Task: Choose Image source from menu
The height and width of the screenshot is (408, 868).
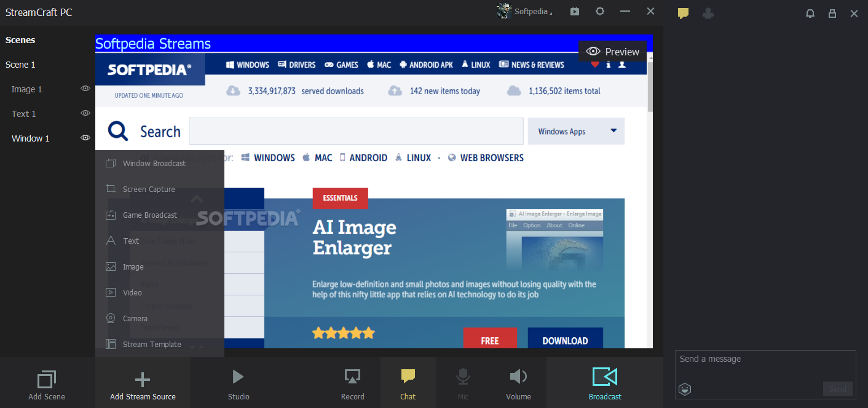Action: tap(160, 266)
